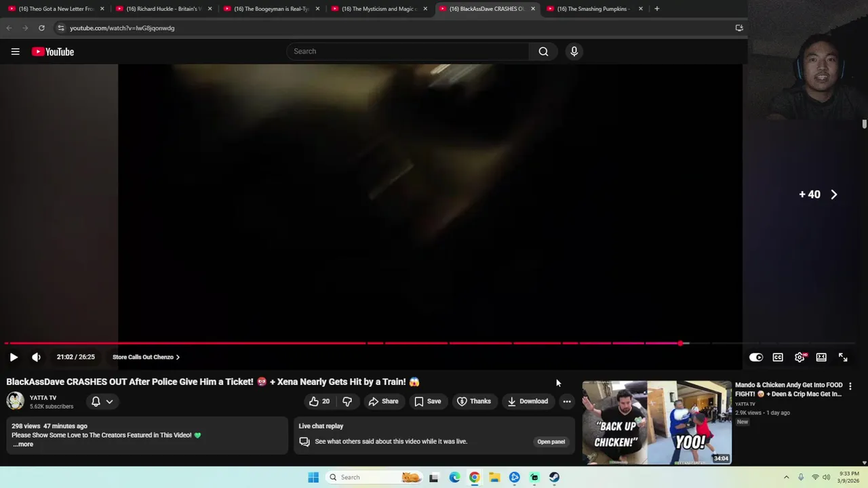The width and height of the screenshot is (868, 488).
Task: Download the video
Action: (x=528, y=401)
